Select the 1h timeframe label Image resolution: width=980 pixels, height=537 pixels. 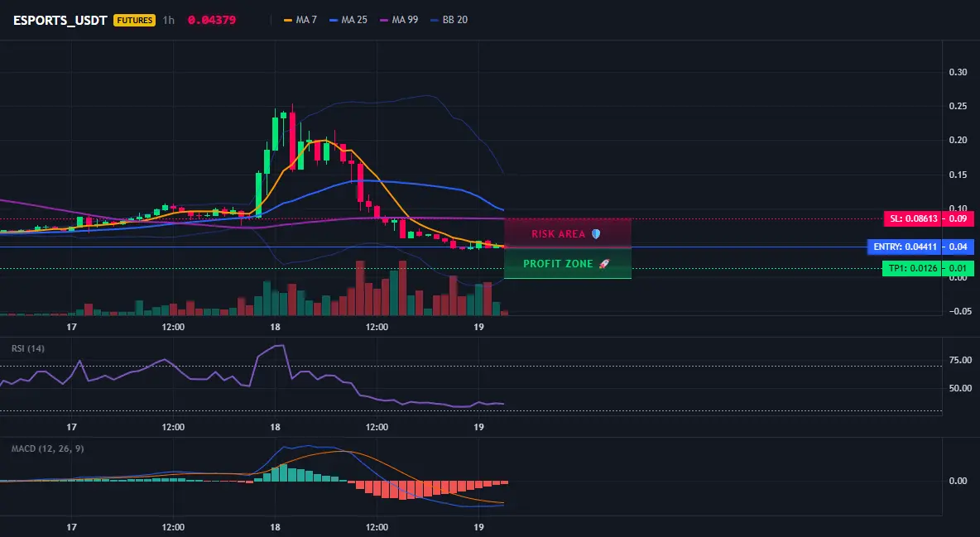[169, 20]
